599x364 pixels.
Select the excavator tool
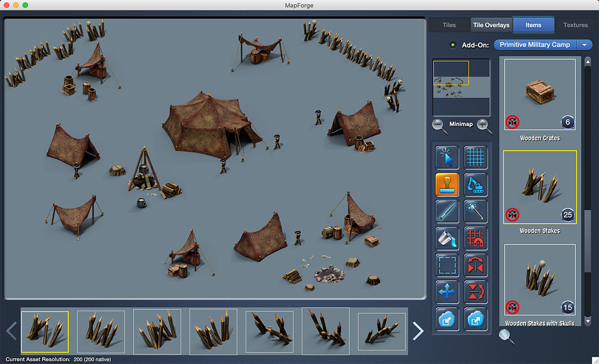coord(475,184)
